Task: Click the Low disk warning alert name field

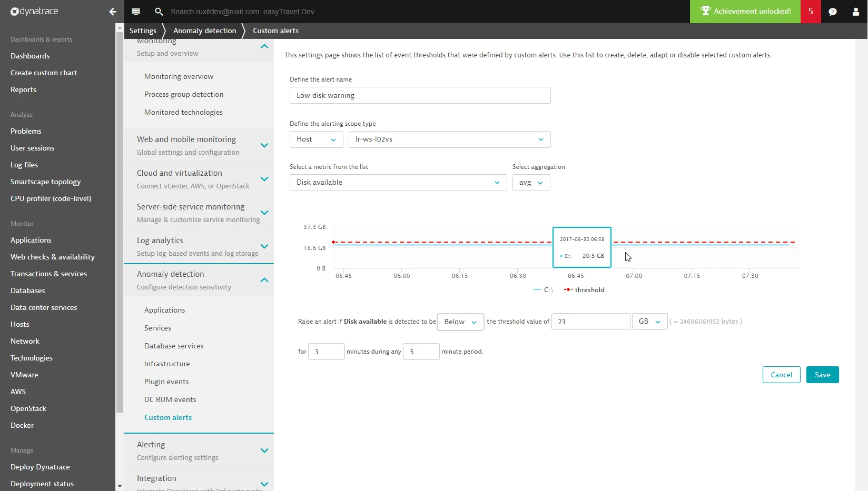Action: click(x=420, y=95)
